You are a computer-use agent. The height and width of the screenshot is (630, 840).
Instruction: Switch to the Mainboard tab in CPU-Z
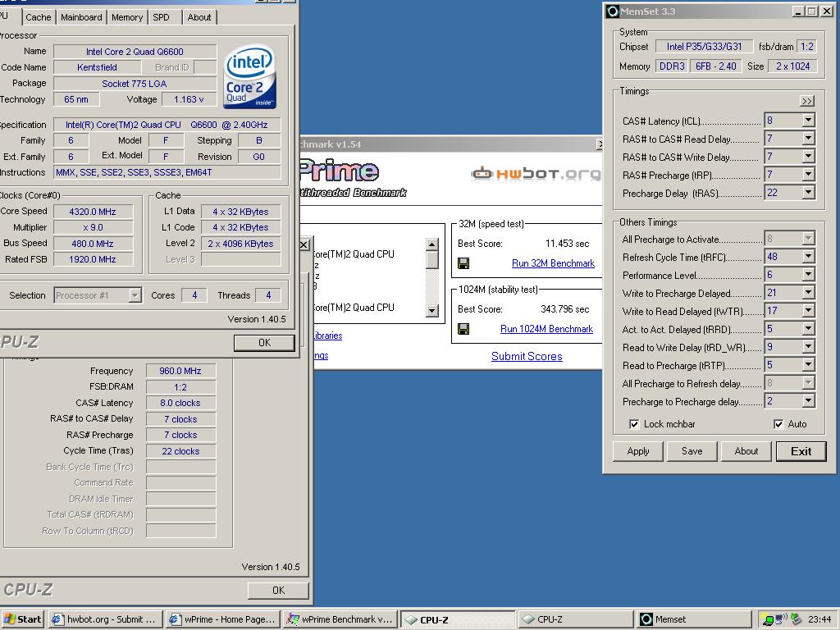tap(81, 17)
